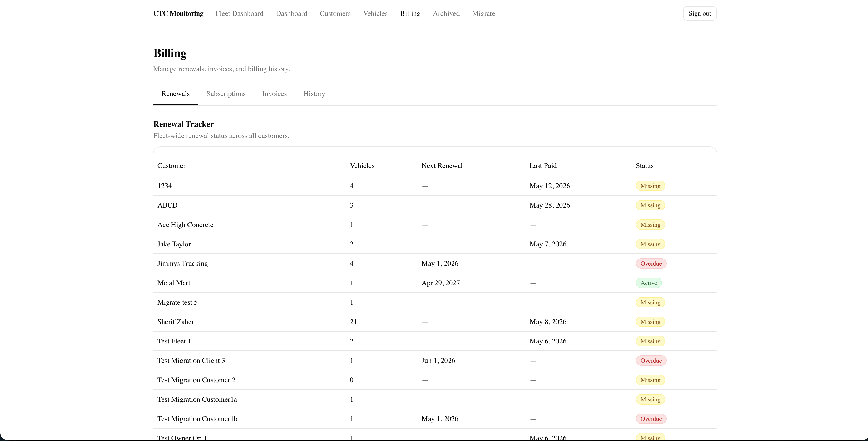This screenshot has height=441, width=868.
Task: Click Jimmys Trucking customer name
Action: (183, 263)
